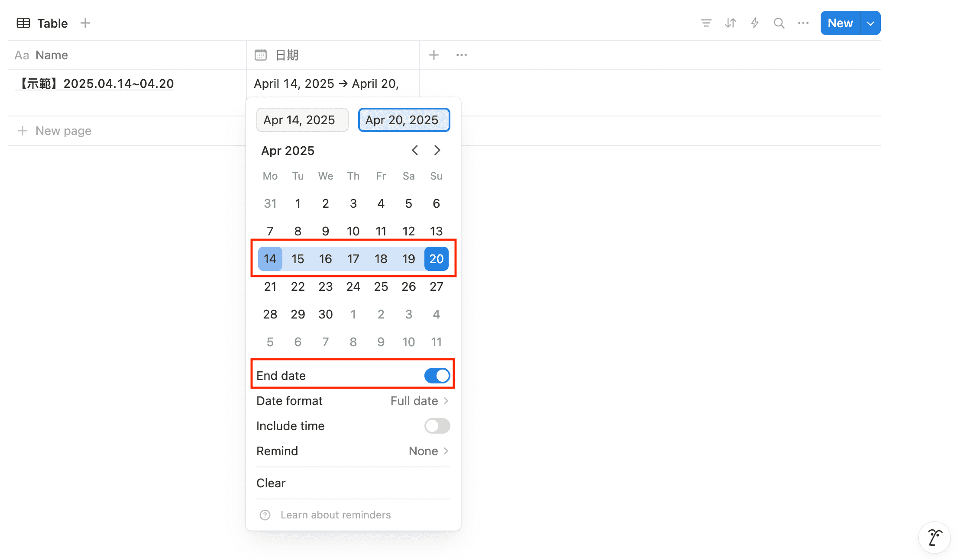
Task: Expand the New button dropdown arrow
Action: pos(870,23)
